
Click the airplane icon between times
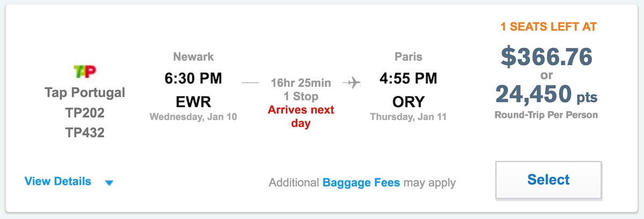click(x=352, y=83)
